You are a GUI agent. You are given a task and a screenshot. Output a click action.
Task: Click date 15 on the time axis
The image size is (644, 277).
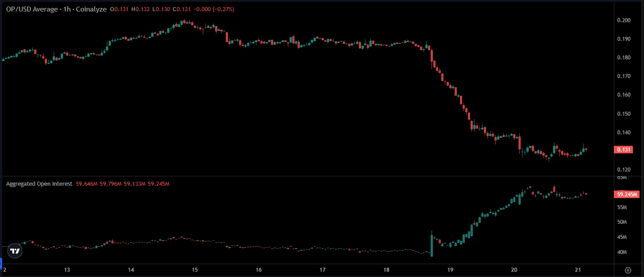195,270
